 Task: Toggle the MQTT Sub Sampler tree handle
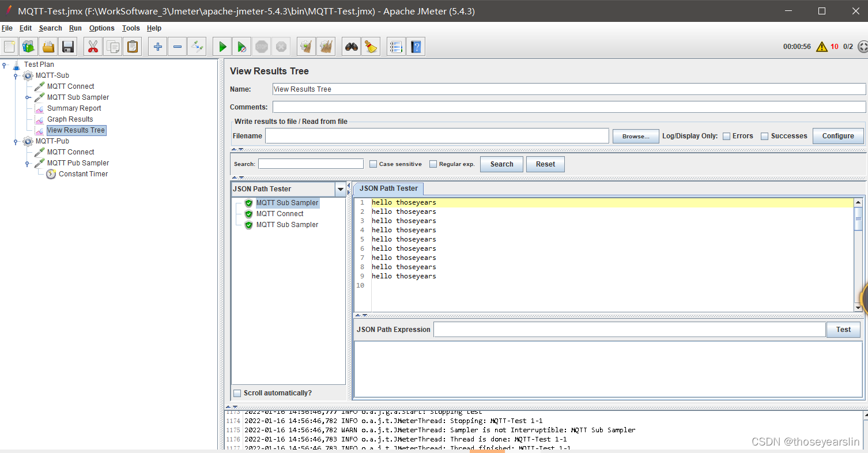[x=28, y=97]
